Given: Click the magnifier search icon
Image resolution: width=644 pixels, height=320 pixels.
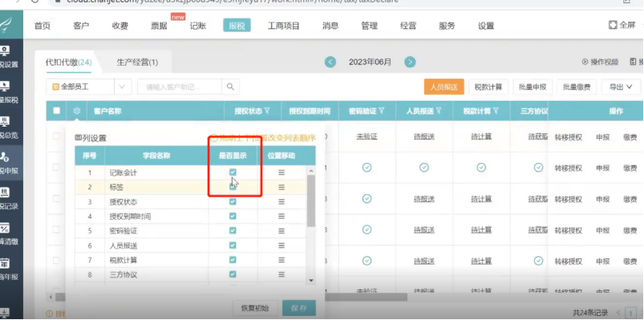Looking at the screenshot, I should tap(230, 87).
